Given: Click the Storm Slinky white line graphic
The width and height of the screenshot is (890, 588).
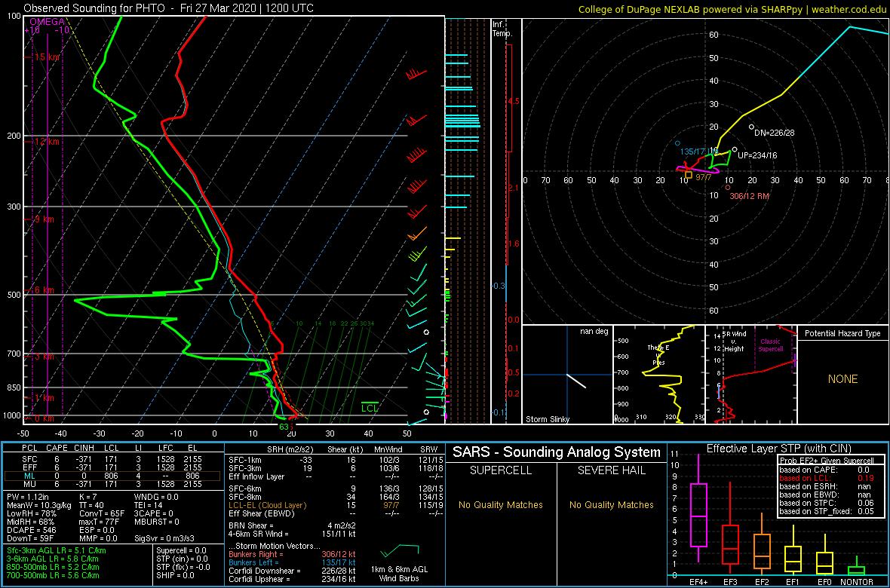Looking at the screenshot, I should [x=576, y=380].
